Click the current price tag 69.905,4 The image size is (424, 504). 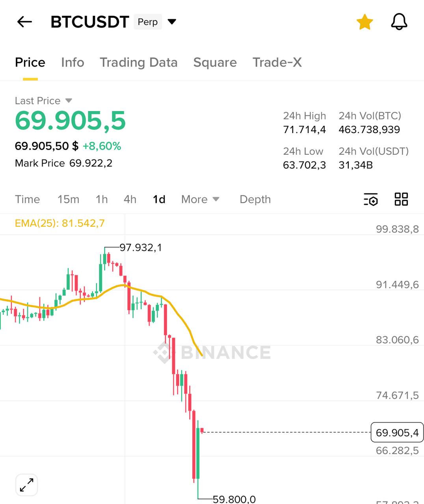pos(397,433)
